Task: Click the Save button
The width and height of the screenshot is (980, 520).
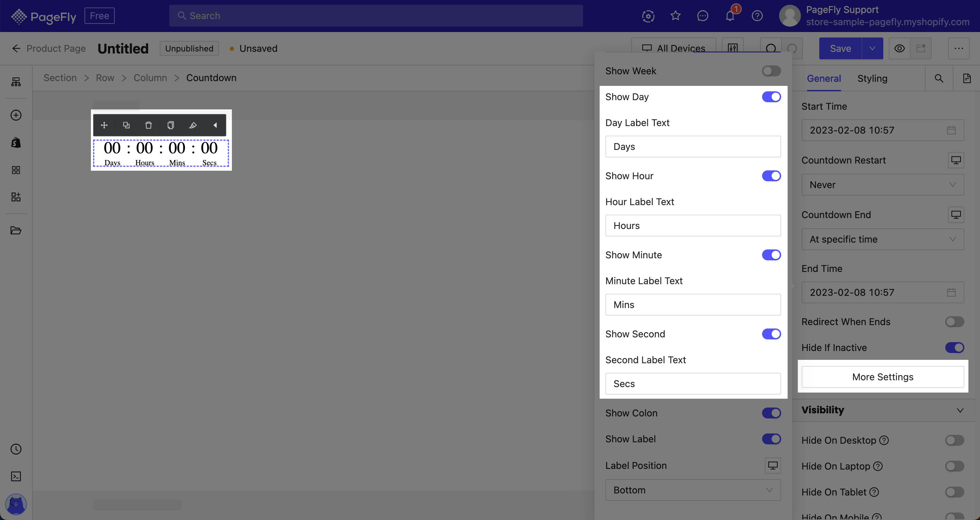Action: [x=840, y=48]
